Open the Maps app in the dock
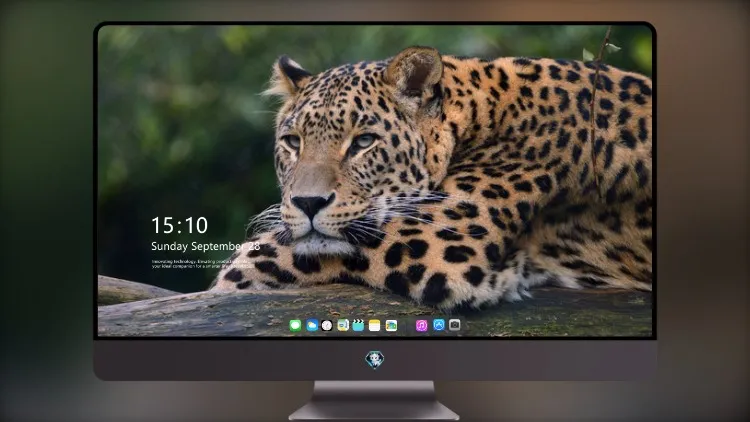Image resolution: width=750 pixels, height=422 pixels. click(x=342, y=325)
